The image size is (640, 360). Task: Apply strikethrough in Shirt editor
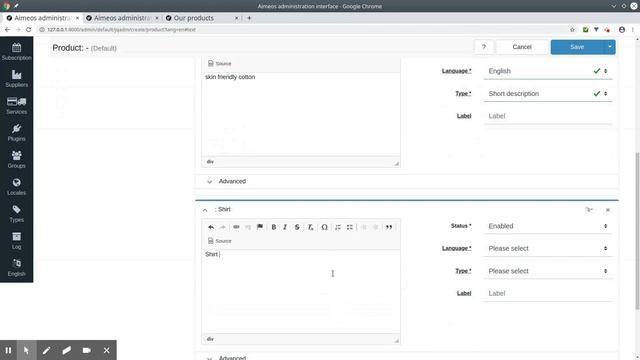pyautogui.click(x=297, y=227)
